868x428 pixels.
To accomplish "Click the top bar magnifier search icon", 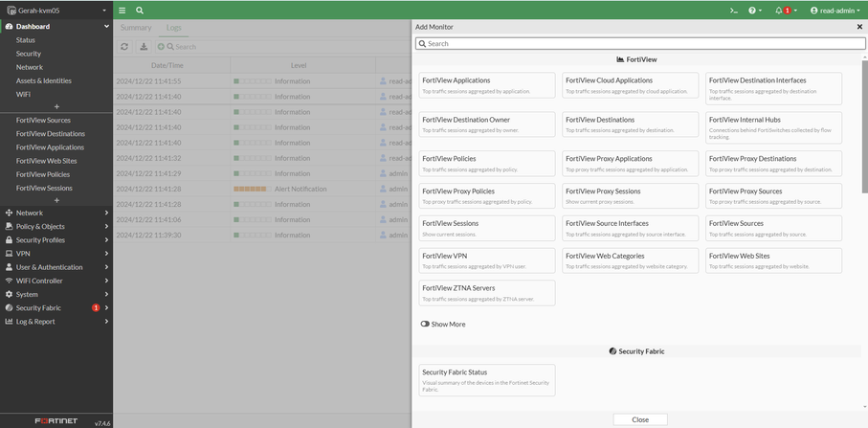I will (140, 11).
